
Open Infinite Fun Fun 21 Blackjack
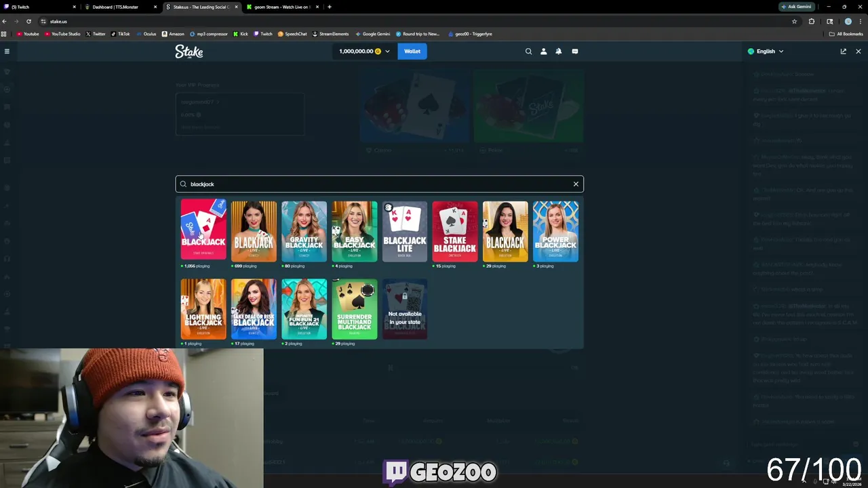(x=304, y=308)
